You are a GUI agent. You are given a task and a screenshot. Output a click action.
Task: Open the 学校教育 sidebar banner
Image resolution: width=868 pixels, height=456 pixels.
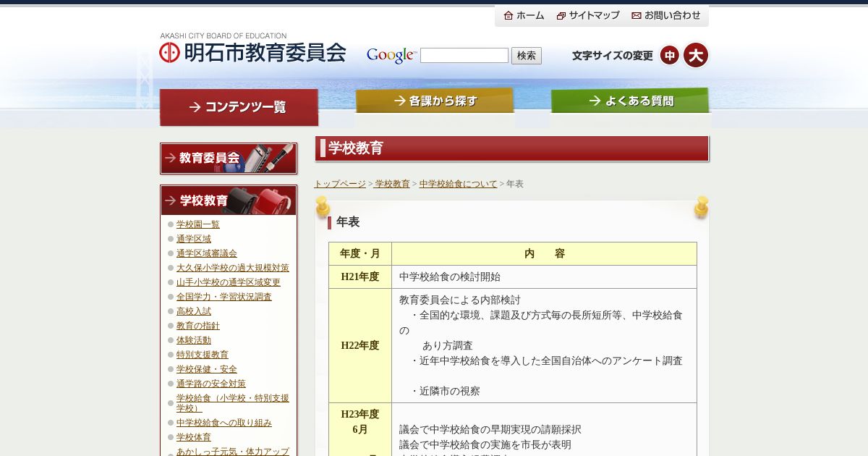[x=229, y=200]
